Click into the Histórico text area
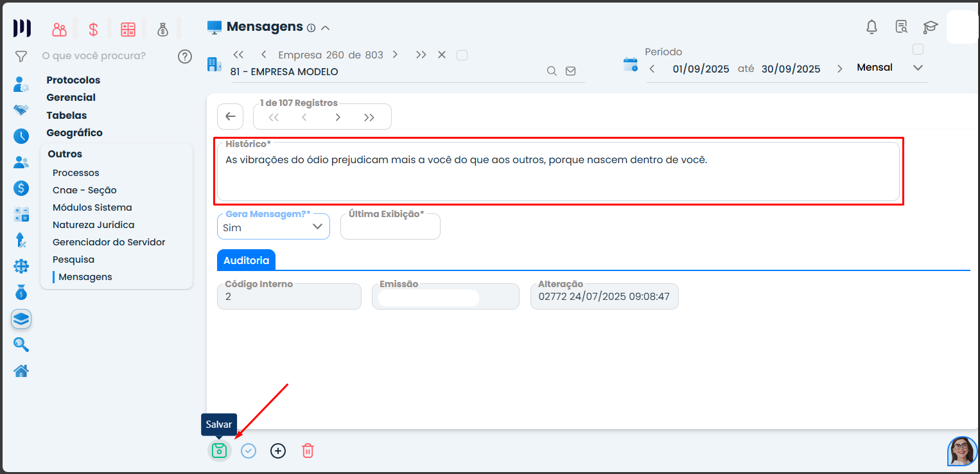The width and height of the screenshot is (980, 474). (558, 171)
